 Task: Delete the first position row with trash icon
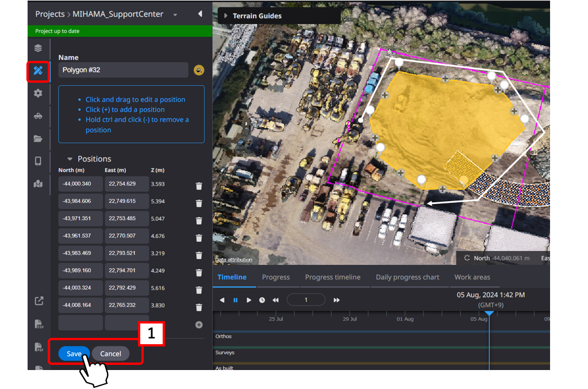199,186
